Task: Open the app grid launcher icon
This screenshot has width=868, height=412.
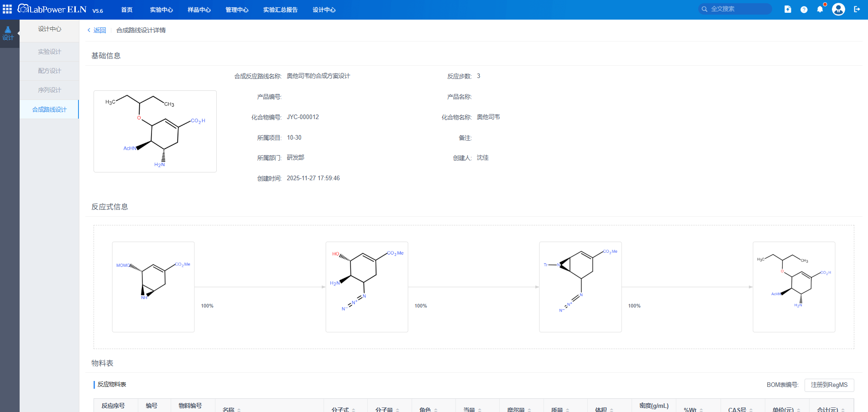Action: coord(7,9)
